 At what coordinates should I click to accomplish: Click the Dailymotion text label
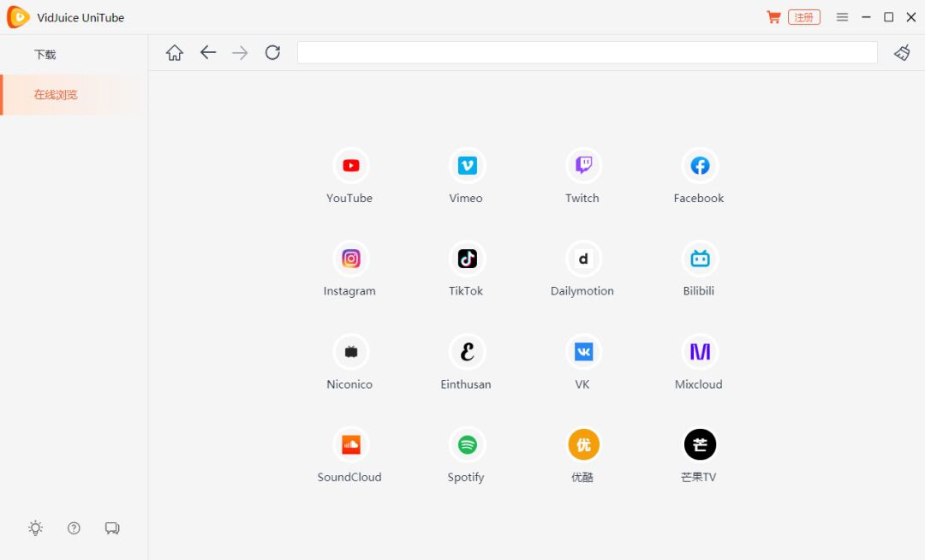582,290
